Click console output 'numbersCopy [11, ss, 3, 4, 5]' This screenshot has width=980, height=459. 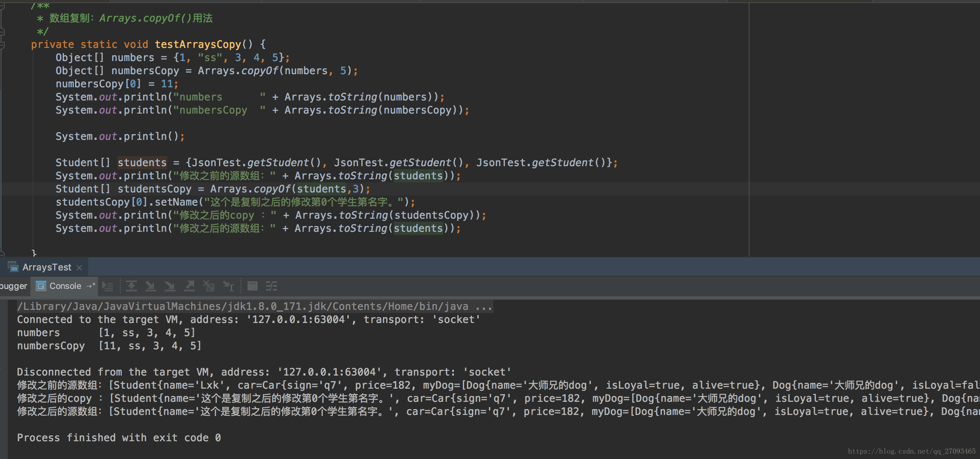[x=109, y=346]
